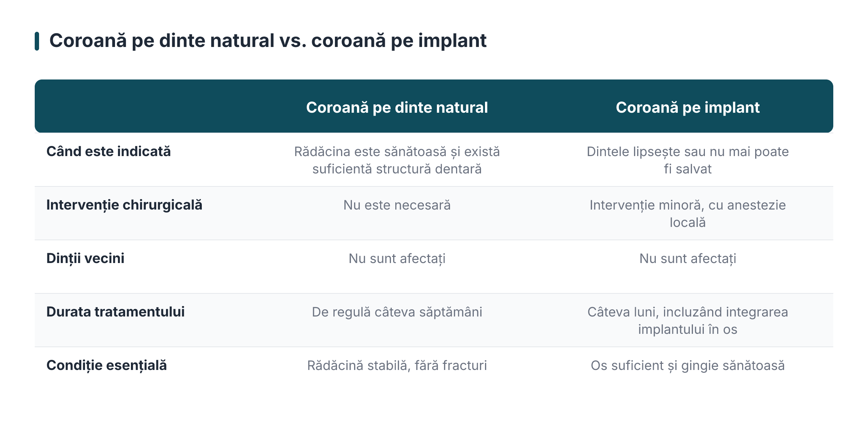868x435 pixels.
Task: Click the heading 'Coroană pe dinte natural vs. coroană pe implant'
Action: 268,40
